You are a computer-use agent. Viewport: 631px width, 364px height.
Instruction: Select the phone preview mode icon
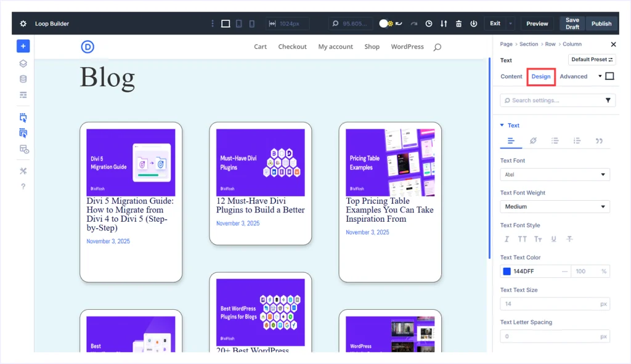click(x=251, y=23)
